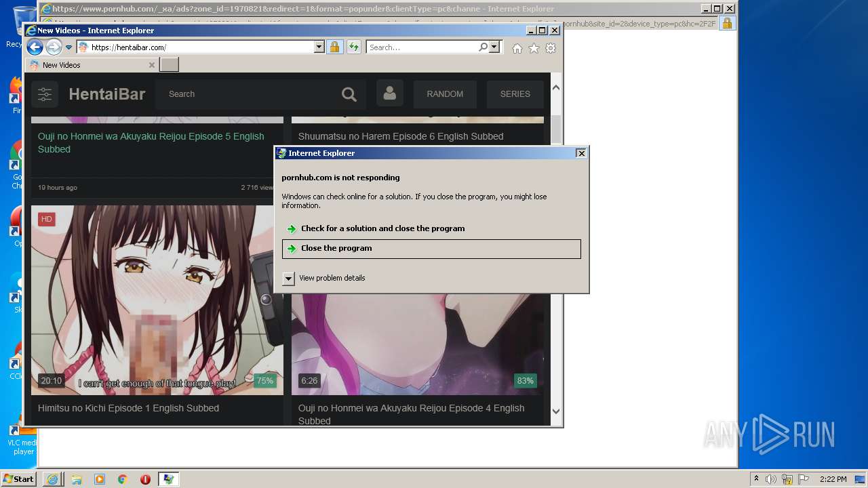Open Windows Explorer from taskbar
Viewport: 868px width, 488px height.
76,479
